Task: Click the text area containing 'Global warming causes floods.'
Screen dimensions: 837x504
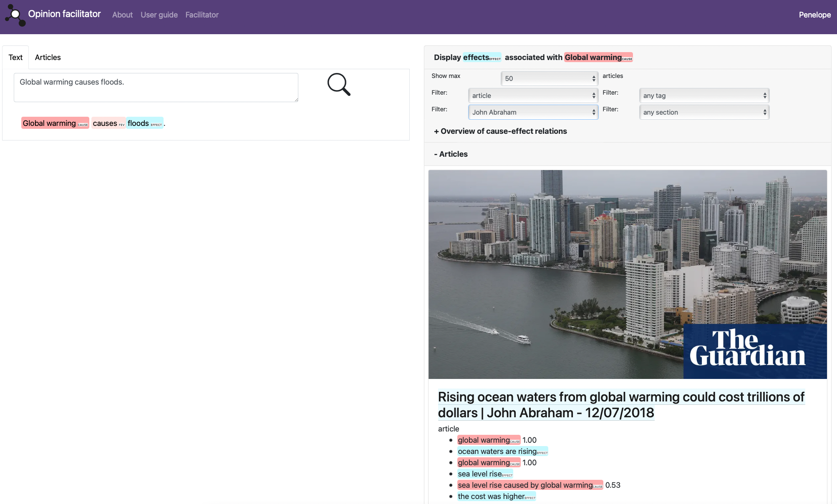Action: [x=156, y=88]
